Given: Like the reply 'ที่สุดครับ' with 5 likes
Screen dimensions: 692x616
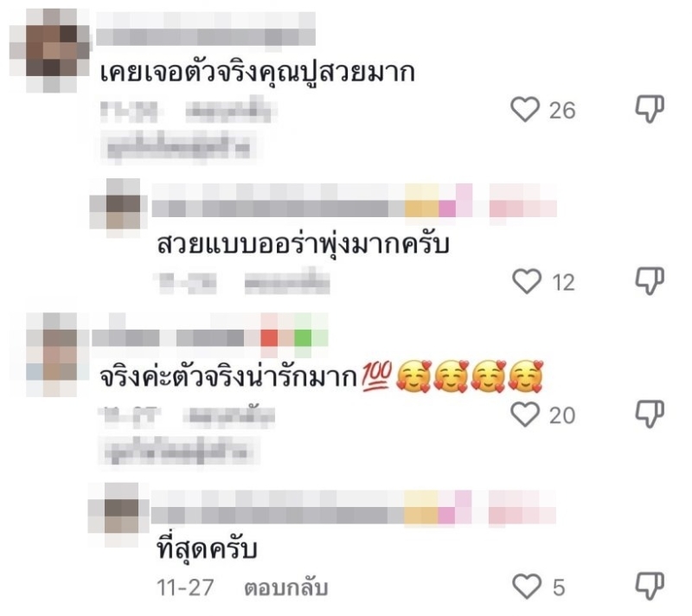Looking at the screenshot, I should pos(527,587).
